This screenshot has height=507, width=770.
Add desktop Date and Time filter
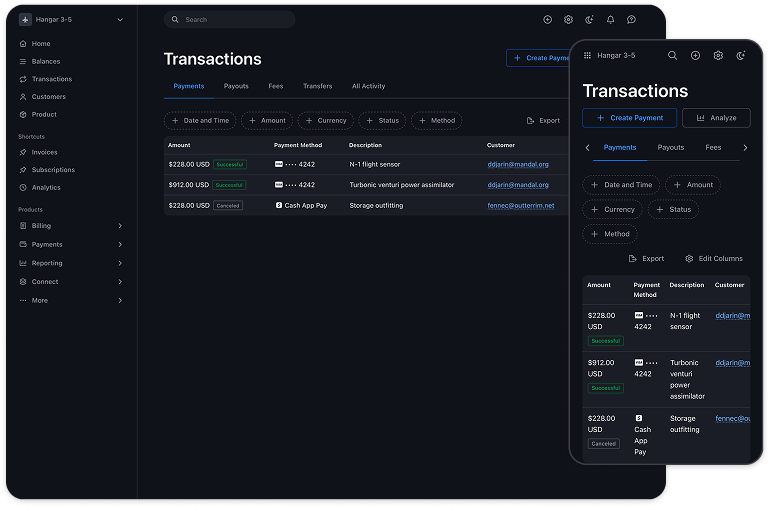pos(200,121)
